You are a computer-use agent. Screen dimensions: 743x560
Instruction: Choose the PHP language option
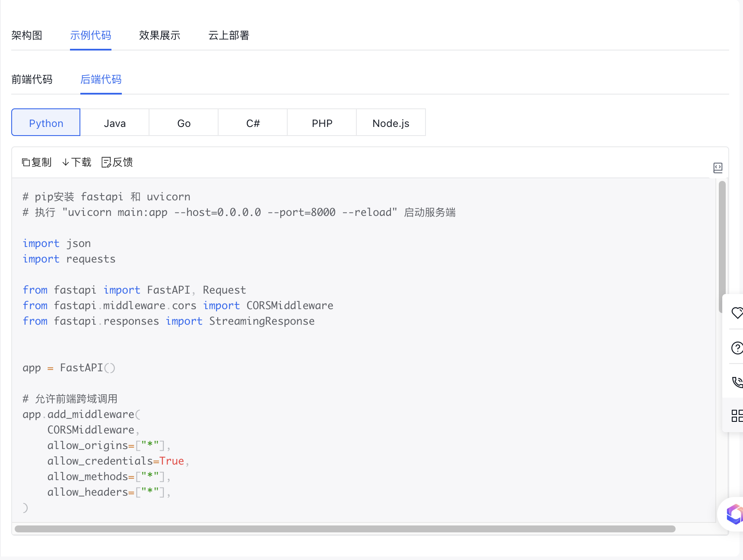point(322,123)
